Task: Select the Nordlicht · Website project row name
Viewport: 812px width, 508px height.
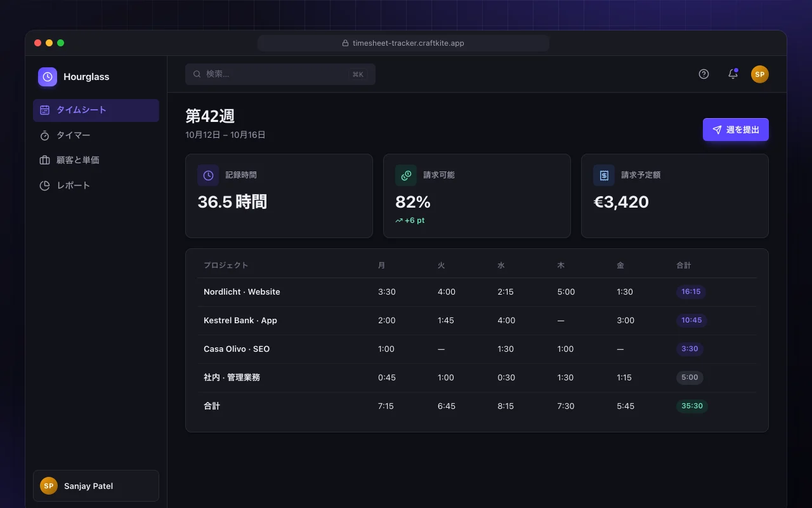Action: coord(242,292)
